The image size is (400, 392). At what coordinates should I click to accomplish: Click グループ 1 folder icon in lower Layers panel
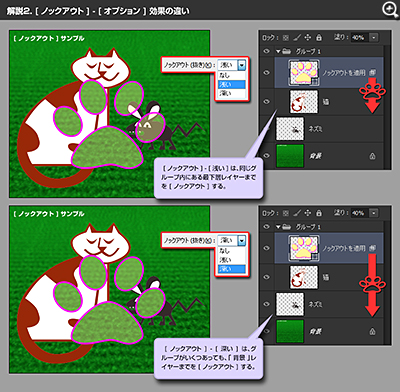(x=287, y=226)
